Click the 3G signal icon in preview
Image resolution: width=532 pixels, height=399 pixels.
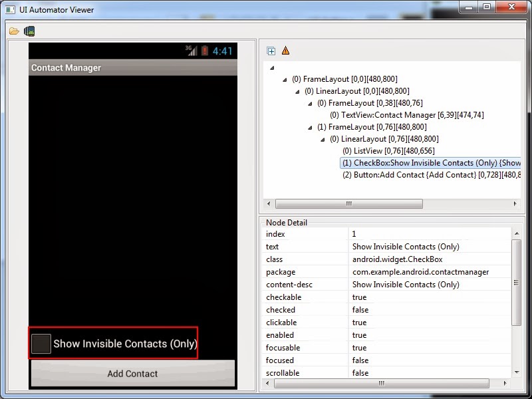(191, 51)
